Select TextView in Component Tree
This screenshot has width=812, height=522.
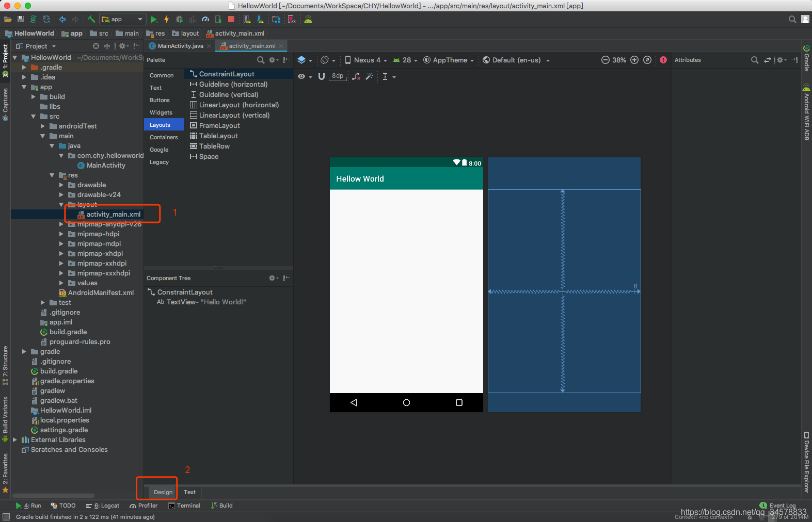point(201,302)
